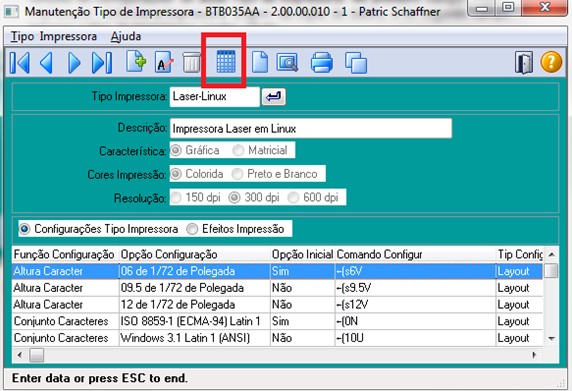
Task: Delete record using trash can icon
Action: tap(192, 63)
